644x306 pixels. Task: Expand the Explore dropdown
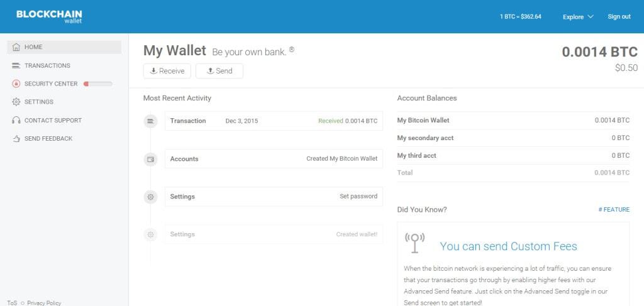578,17
